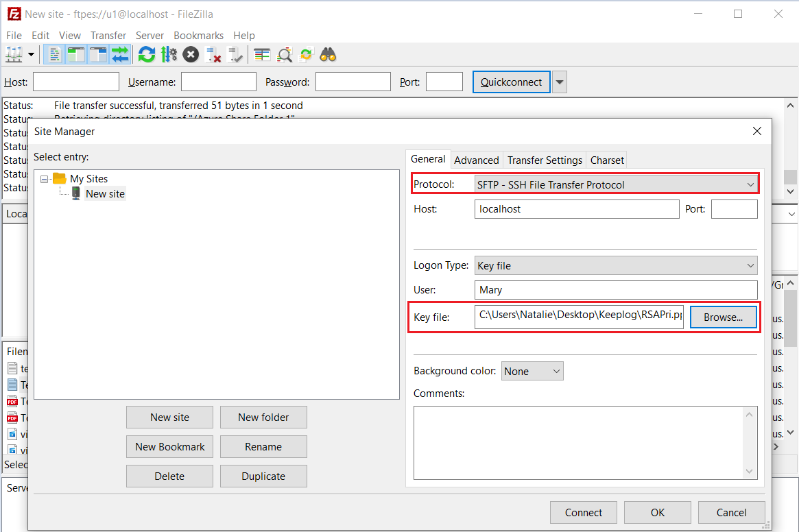Focus the Site Manager Port field

pyautogui.click(x=735, y=209)
